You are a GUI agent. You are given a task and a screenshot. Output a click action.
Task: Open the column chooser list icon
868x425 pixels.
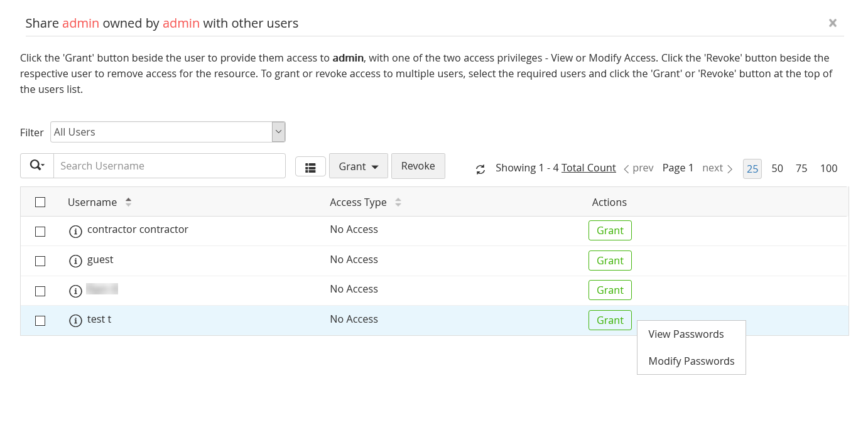310,167
